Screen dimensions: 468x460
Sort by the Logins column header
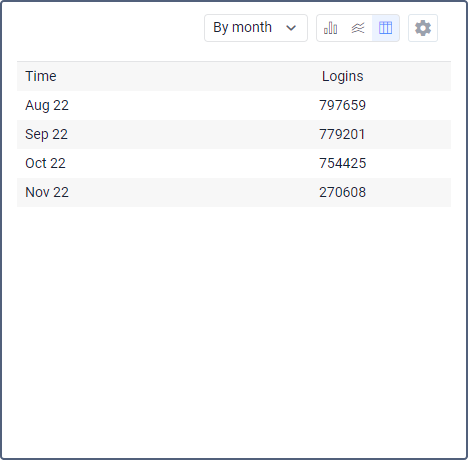coord(342,76)
